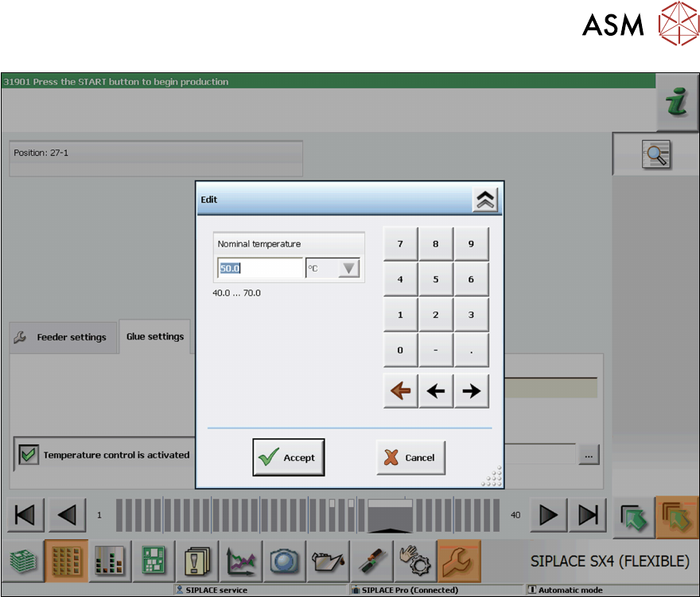
Task: Open the green circuit board icon
Action: tap(153, 561)
